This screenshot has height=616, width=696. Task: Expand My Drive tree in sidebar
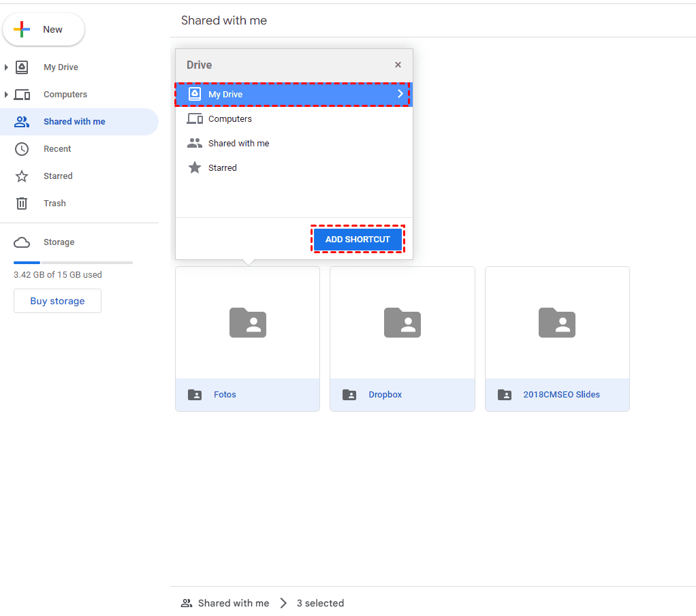tap(7, 67)
